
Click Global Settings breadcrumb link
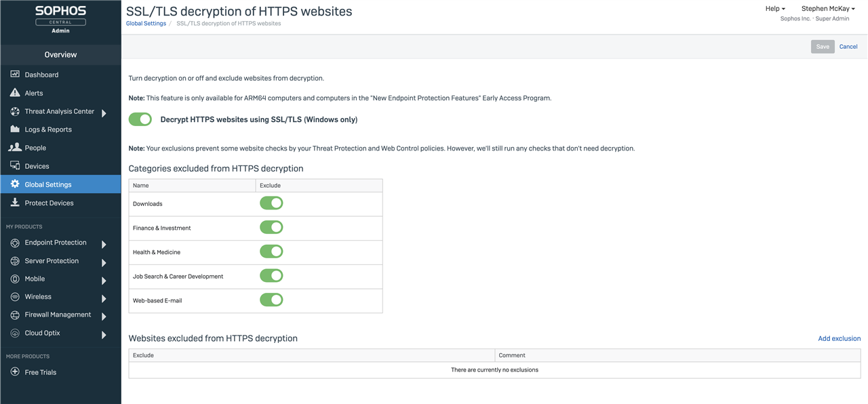click(x=146, y=23)
